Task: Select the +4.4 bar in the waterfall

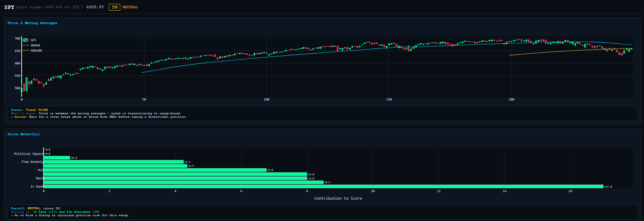Action: 115,166
